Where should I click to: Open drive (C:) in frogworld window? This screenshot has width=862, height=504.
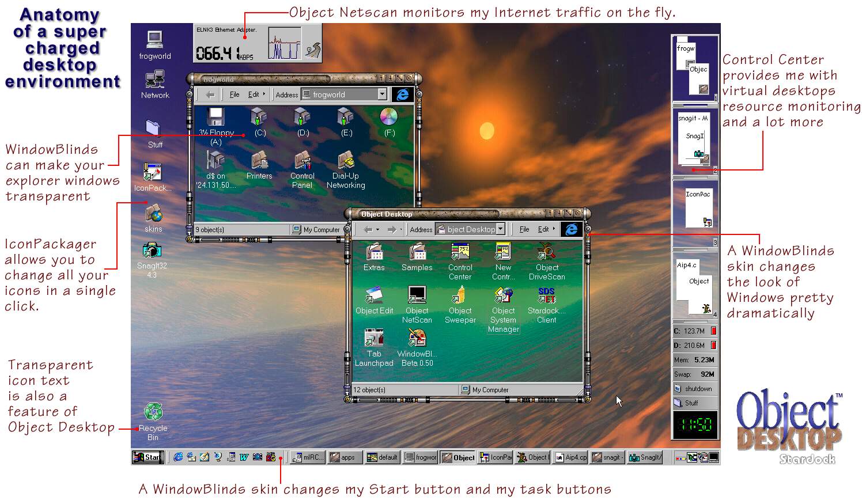coord(260,122)
